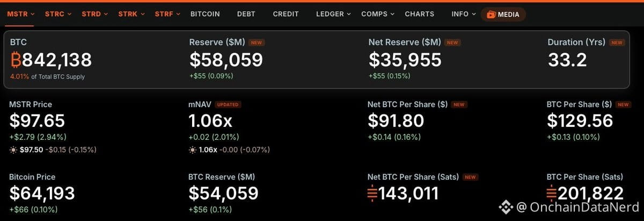This screenshot has height=221, width=644.
Task: Open the COMPS dropdown menu
Action: (x=378, y=14)
